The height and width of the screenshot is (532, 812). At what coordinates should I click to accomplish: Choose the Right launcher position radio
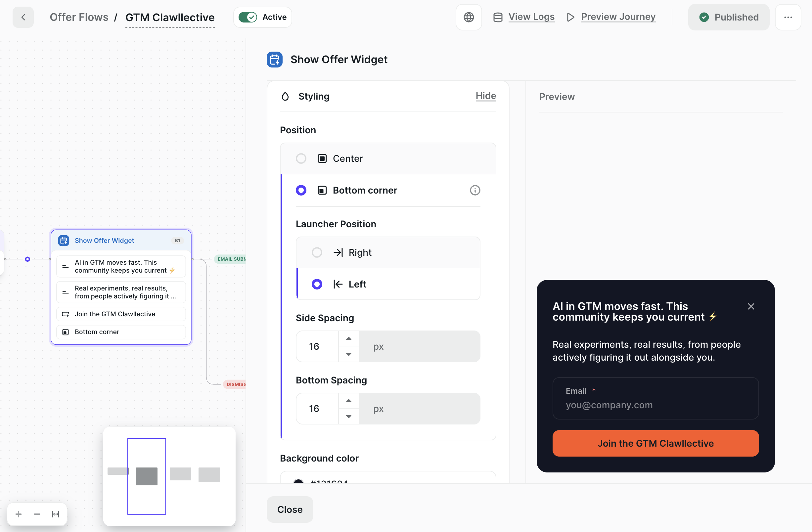(317, 252)
